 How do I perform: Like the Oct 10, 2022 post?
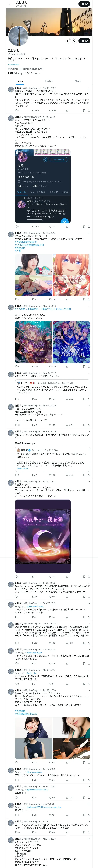click(50, 110)
